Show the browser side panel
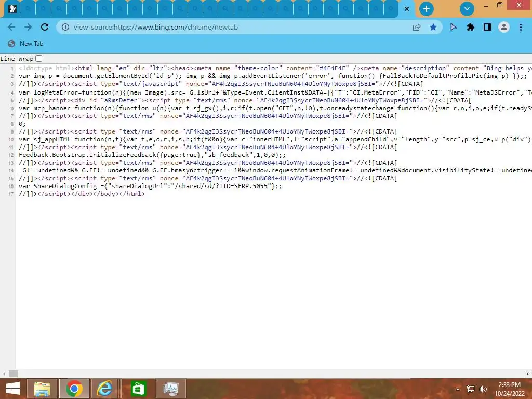 click(x=487, y=27)
